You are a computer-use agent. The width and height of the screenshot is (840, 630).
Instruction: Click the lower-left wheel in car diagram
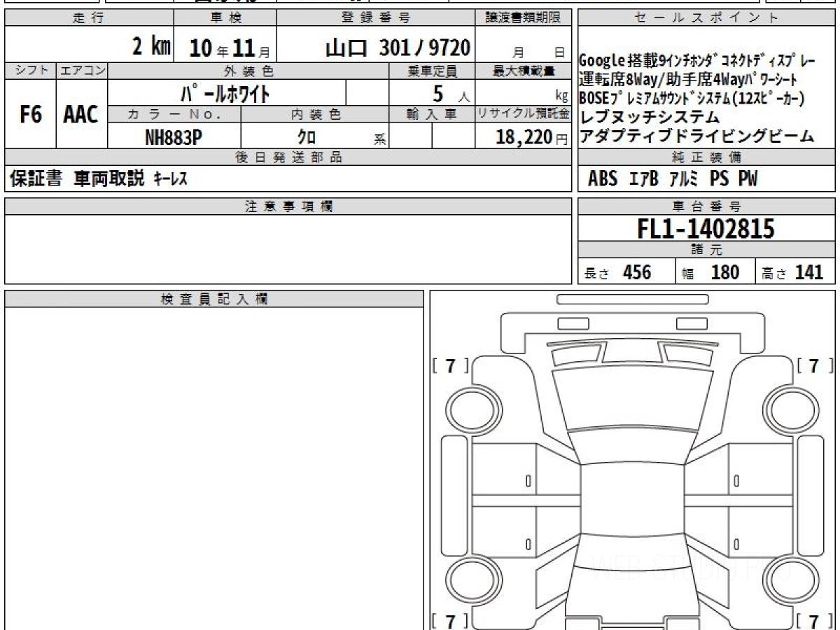tap(465, 580)
